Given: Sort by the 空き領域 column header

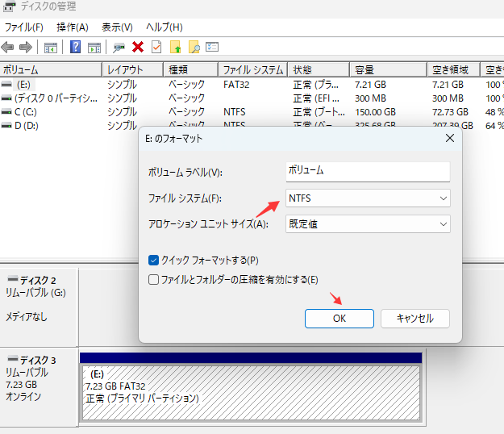Looking at the screenshot, I should (453, 69).
